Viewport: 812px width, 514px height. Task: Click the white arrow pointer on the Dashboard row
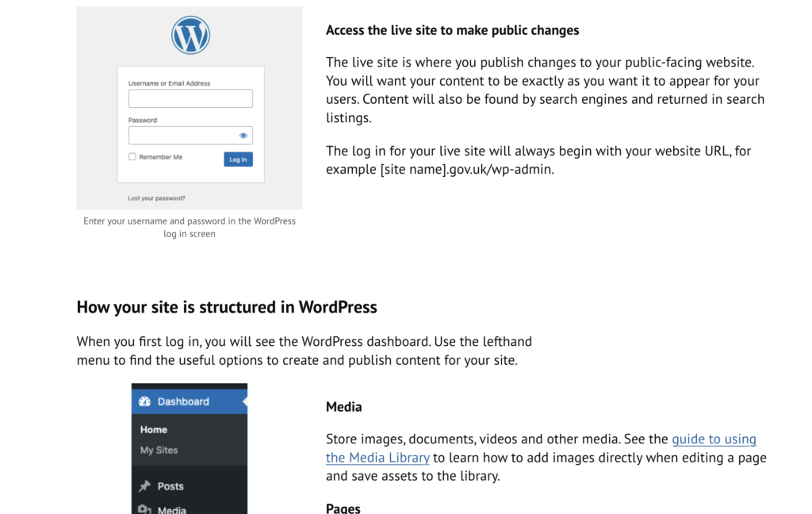tap(244, 402)
